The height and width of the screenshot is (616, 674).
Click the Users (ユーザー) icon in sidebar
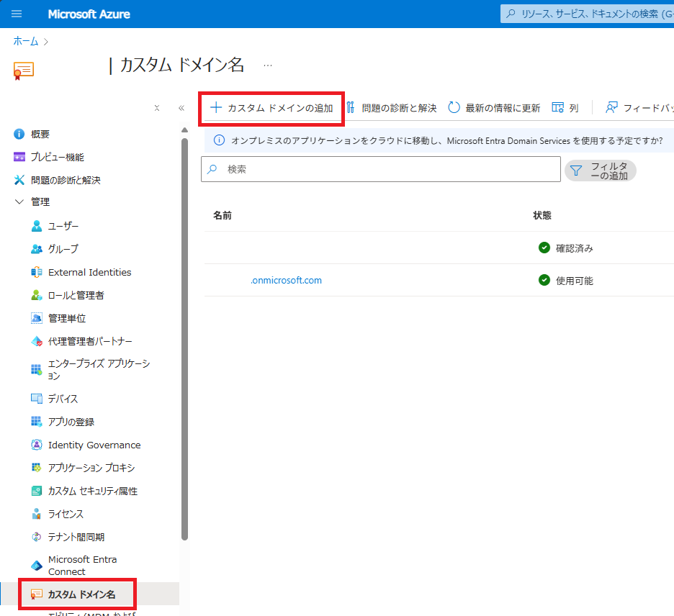point(37,226)
